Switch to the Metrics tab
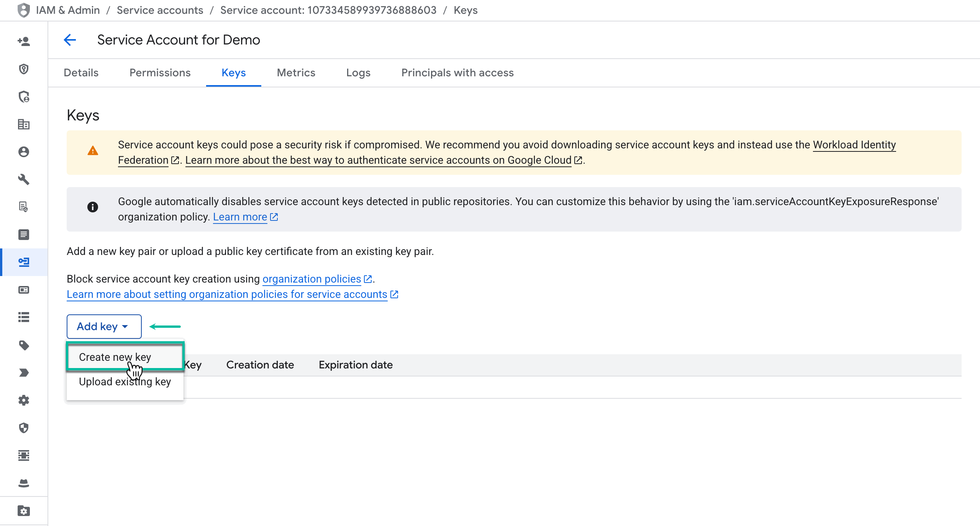The height and width of the screenshot is (526, 980). [296, 72]
